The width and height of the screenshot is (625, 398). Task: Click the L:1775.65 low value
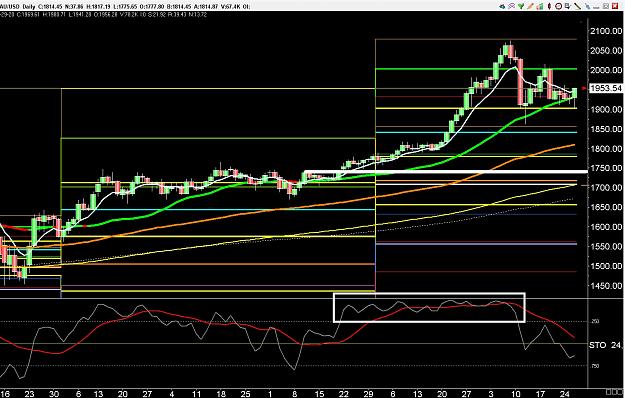(x=125, y=7)
